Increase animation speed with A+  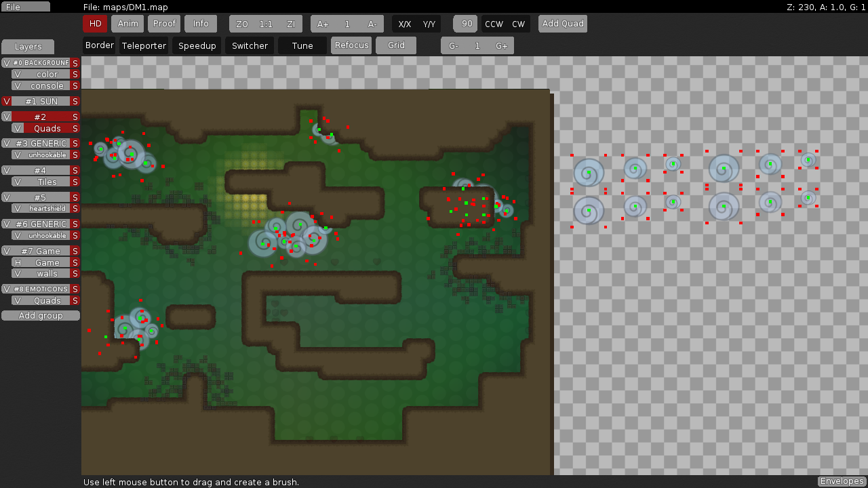[x=323, y=24]
